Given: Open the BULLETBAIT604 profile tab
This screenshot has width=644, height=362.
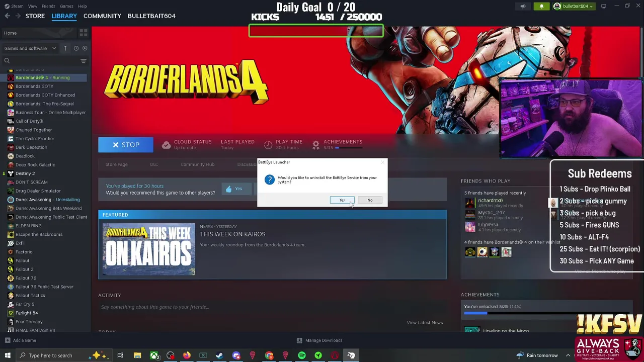Looking at the screenshot, I should point(151,16).
